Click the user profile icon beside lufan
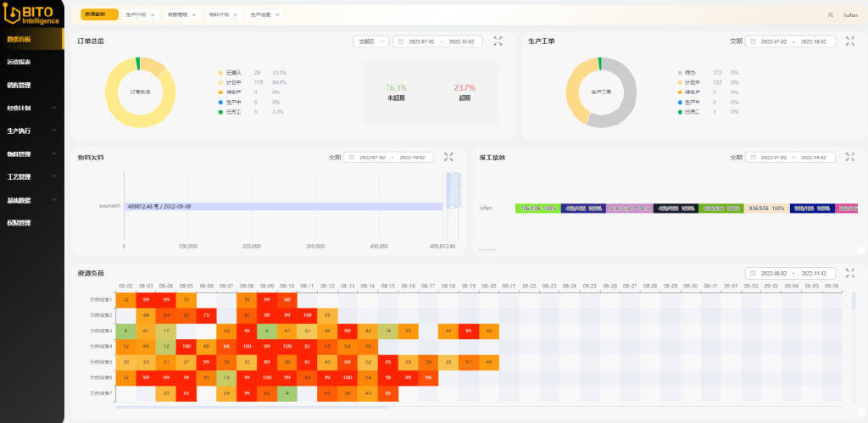 pyautogui.click(x=830, y=15)
